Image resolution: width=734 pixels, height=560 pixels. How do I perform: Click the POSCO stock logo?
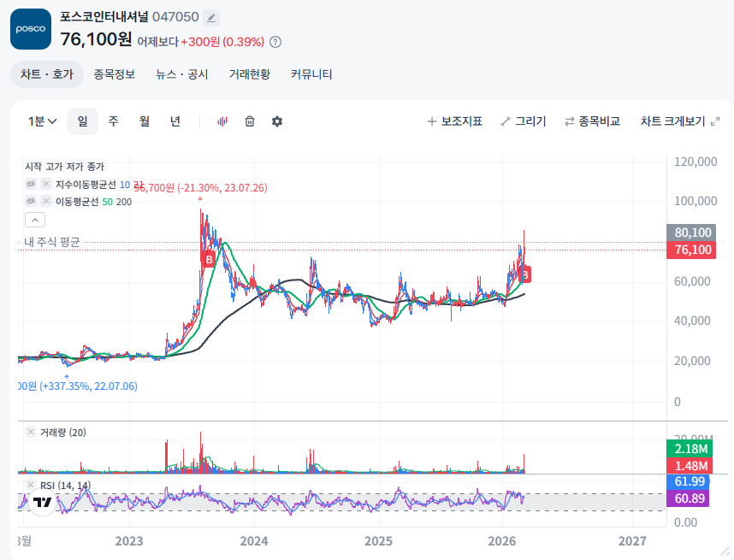pos(31,29)
